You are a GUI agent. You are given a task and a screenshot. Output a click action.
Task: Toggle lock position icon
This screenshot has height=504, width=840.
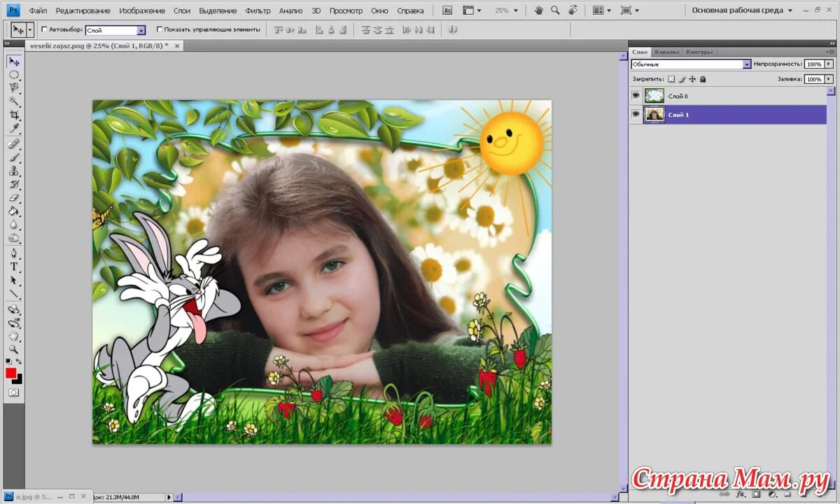tap(692, 79)
